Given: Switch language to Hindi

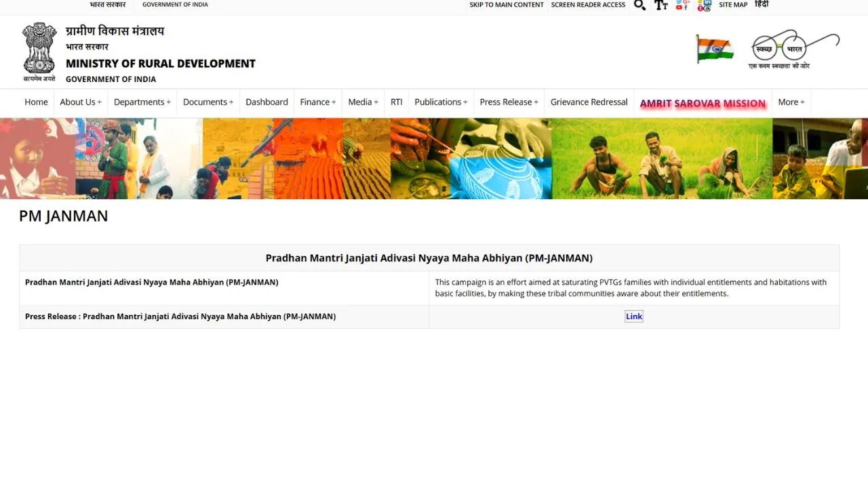Looking at the screenshot, I should [x=762, y=5].
